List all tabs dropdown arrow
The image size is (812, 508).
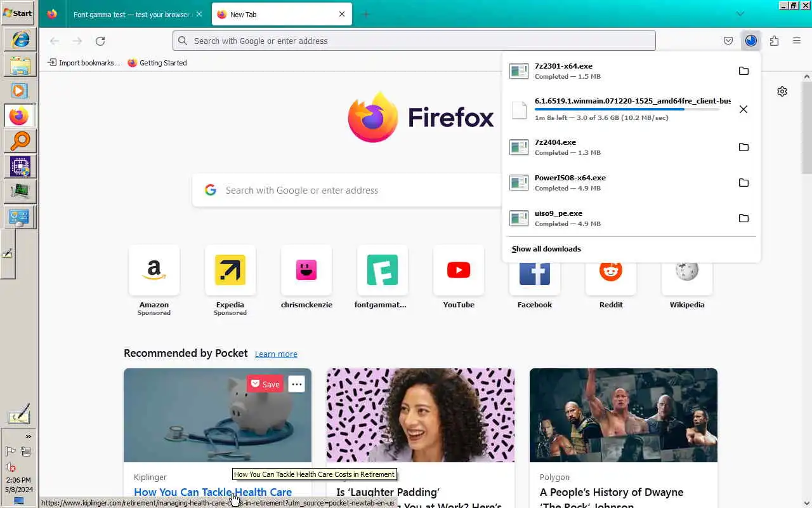pyautogui.click(x=740, y=14)
